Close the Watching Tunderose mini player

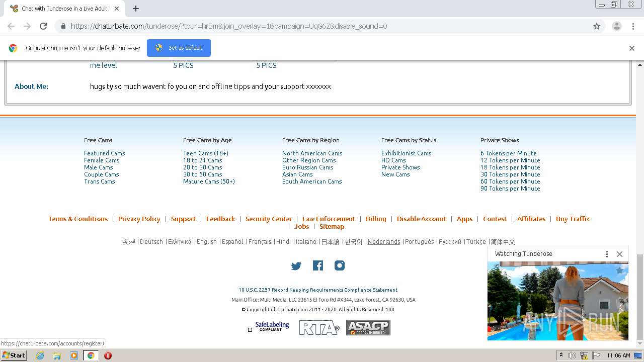(x=620, y=254)
